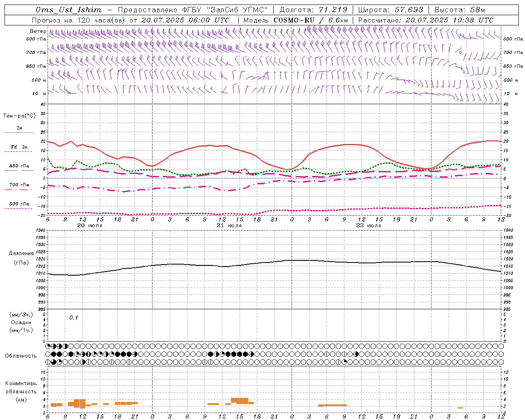Image resolution: width=525 pixels, height=420 pixels.
Task: Click the 21 июля date label
Action: [x=229, y=226]
